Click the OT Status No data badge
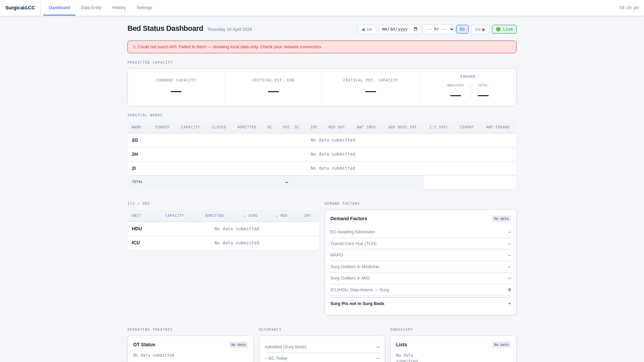 [238, 345]
